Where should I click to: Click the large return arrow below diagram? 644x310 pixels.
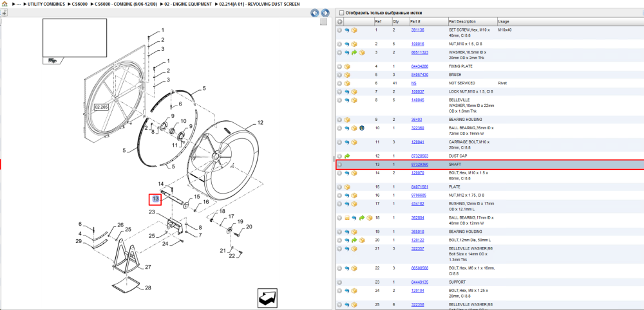point(268,298)
